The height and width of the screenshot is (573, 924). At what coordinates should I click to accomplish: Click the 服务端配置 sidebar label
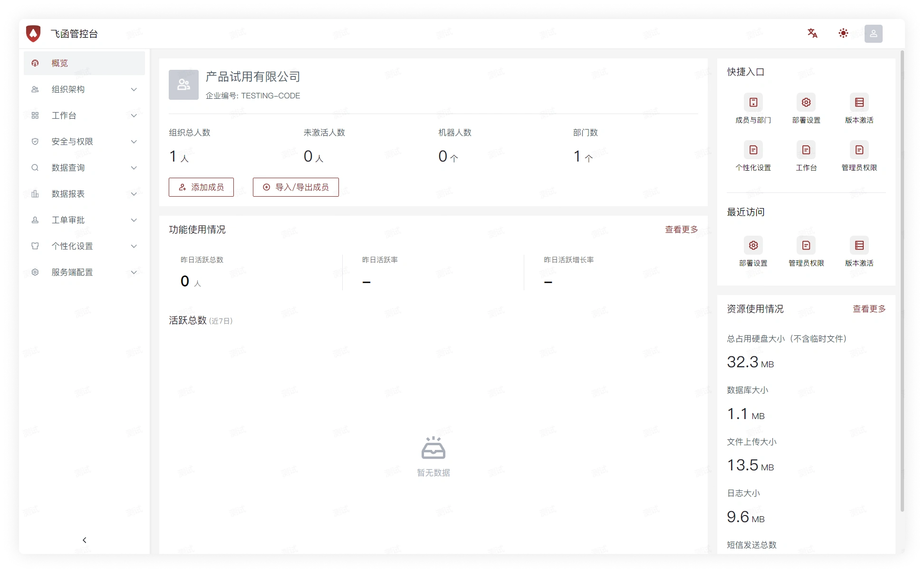(x=72, y=272)
